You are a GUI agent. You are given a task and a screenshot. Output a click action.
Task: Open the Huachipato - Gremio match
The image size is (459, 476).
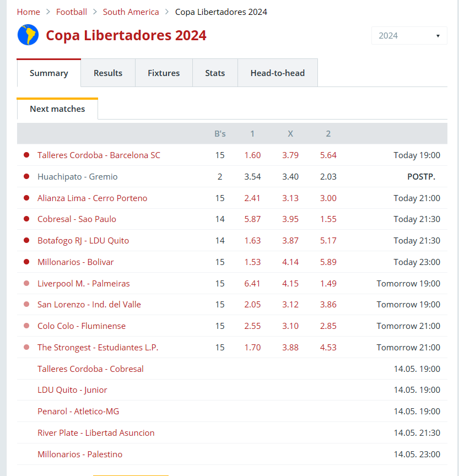[x=77, y=176]
